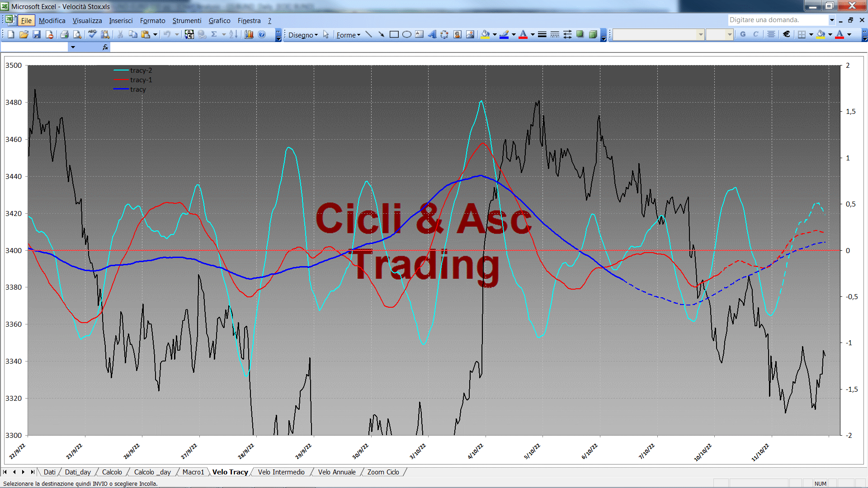Switch to the Velo Intermedio sheet tab
The height and width of the screenshot is (488, 868).
coord(281,472)
